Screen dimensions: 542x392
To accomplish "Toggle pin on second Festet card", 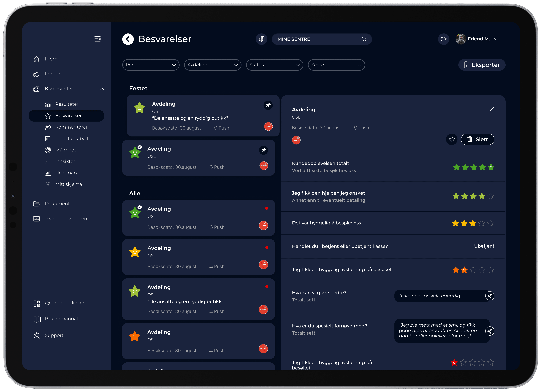I will (x=264, y=150).
